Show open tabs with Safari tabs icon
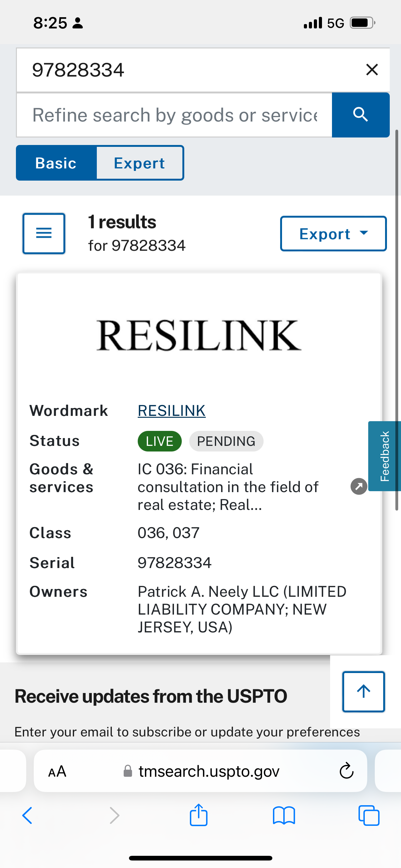The height and width of the screenshot is (868, 401). point(369,816)
